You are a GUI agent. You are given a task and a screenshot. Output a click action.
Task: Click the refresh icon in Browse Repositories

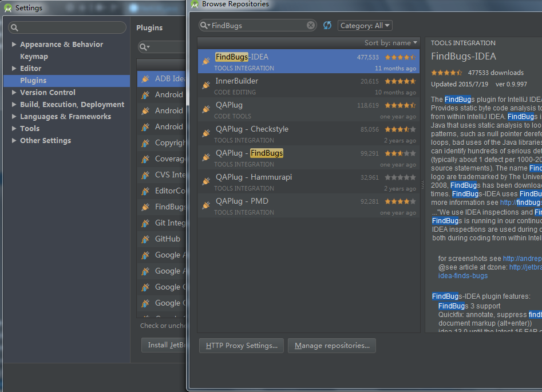327,25
